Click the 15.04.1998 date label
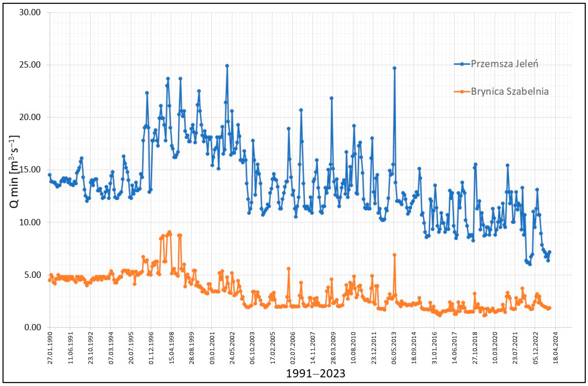The image size is (588, 386). point(171,348)
